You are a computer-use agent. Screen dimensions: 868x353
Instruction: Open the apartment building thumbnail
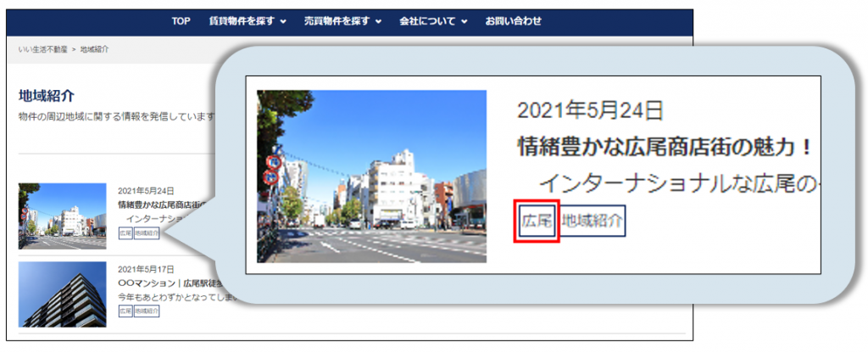click(x=62, y=294)
